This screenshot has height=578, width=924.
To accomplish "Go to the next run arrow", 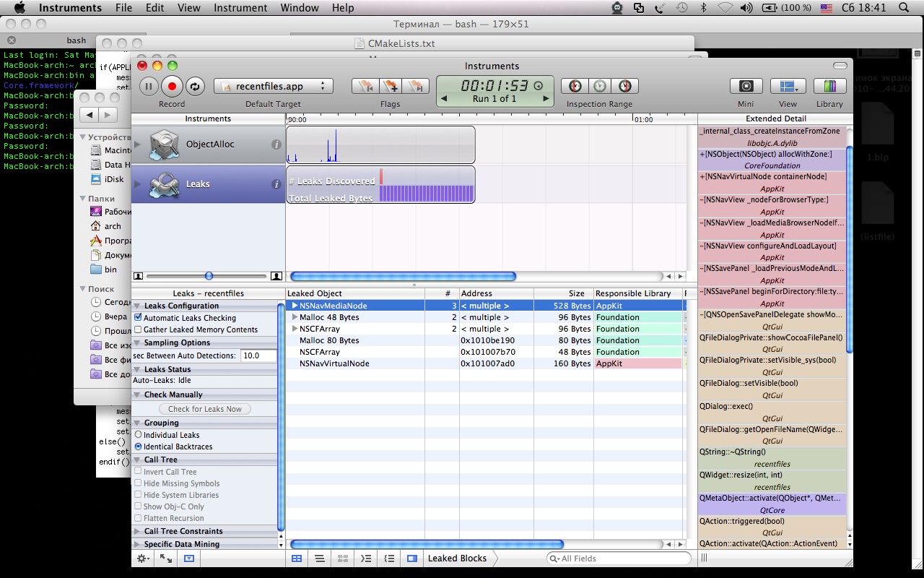I will 546,99.
